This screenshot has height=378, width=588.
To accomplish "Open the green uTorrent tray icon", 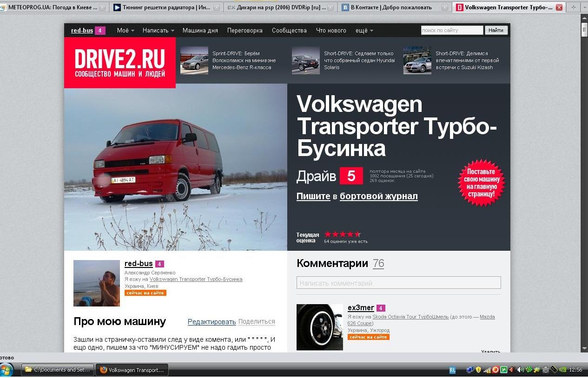I will 503,370.
